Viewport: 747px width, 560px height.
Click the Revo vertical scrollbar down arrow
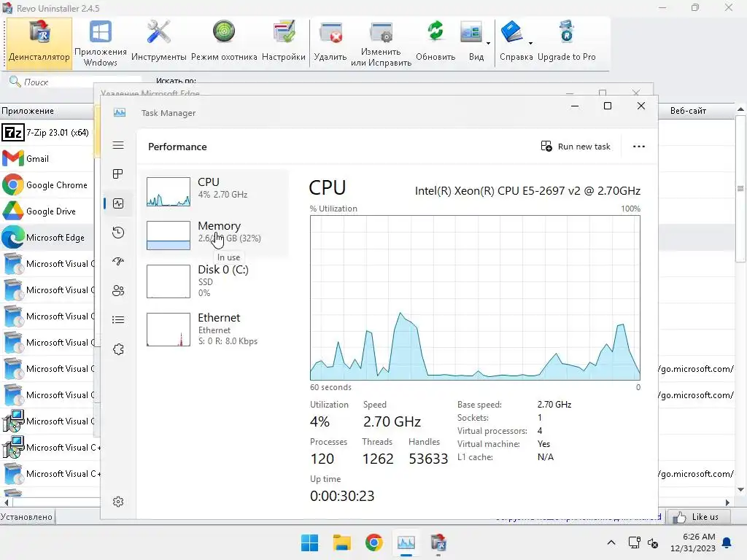740,489
